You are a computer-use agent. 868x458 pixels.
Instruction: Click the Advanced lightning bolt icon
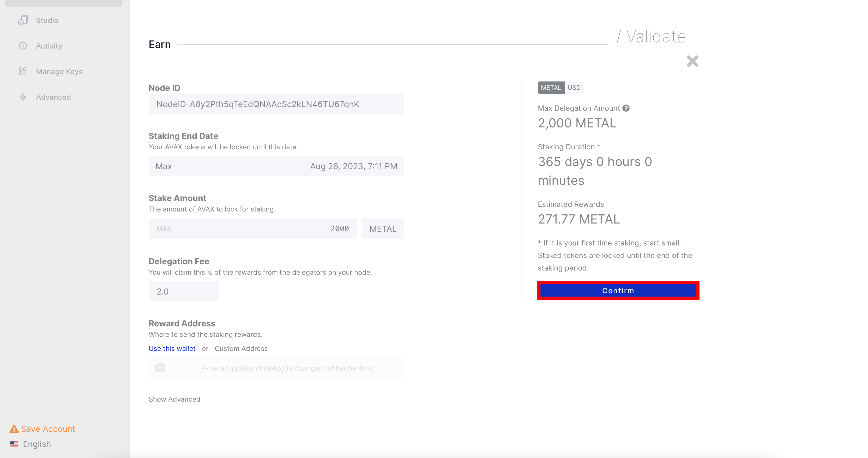(23, 97)
